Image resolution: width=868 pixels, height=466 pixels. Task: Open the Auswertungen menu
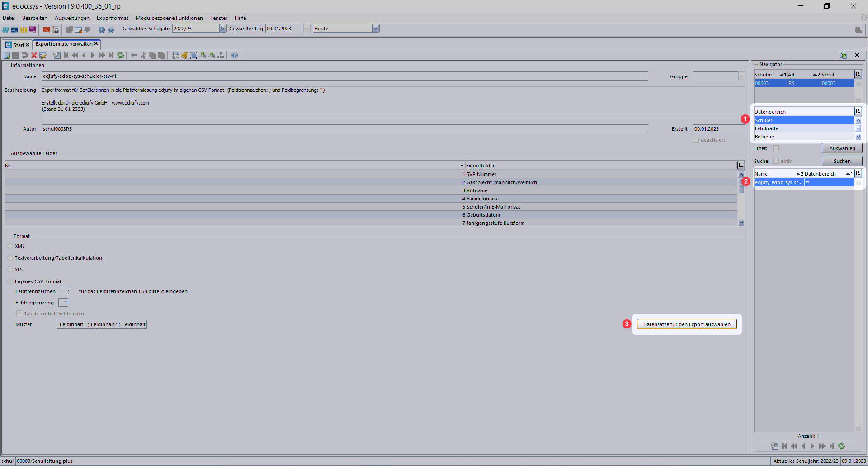72,18
